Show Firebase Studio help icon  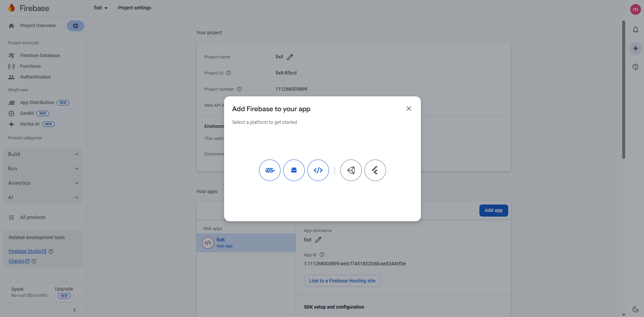[x=51, y=252]
